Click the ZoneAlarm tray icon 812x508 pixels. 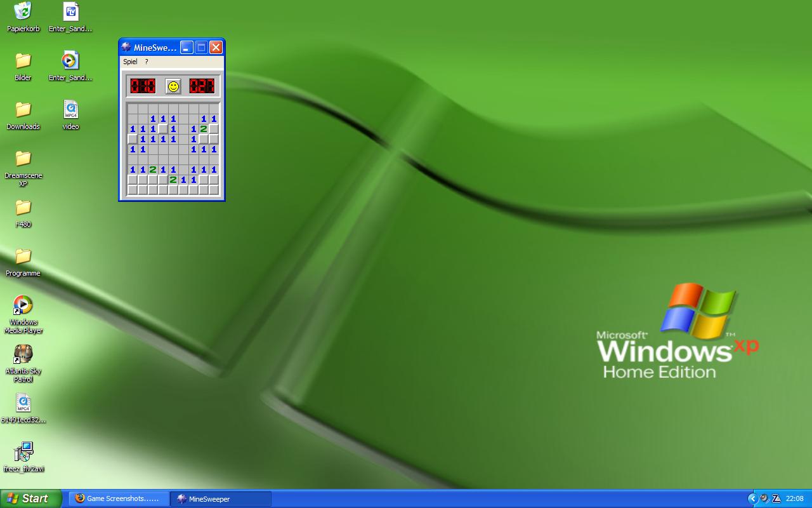(777, 498)
